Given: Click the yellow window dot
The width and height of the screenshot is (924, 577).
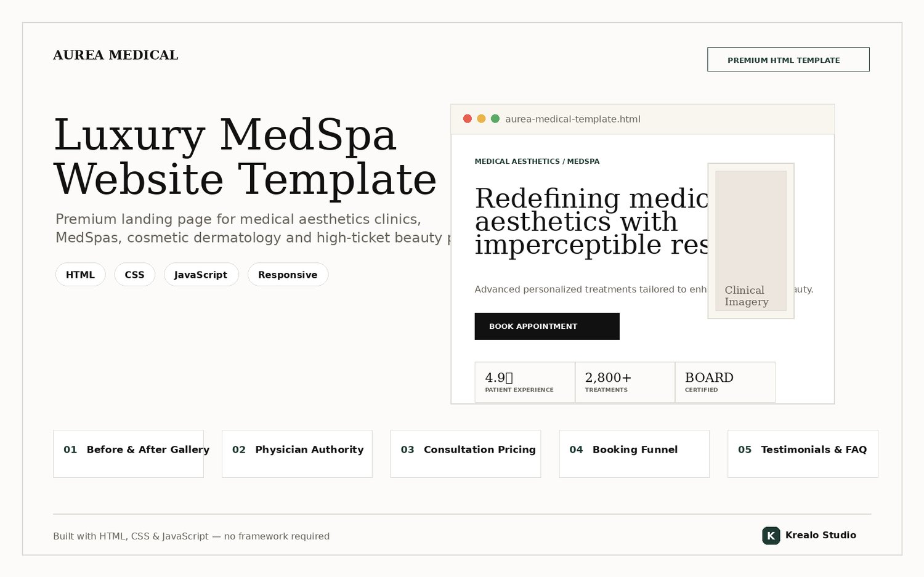Looking at the screenshot, I should (481, 119).
